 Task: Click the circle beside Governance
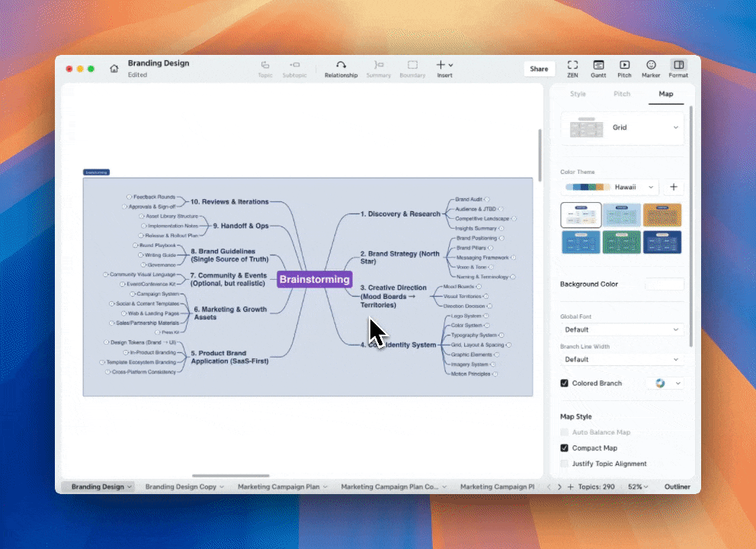click(x=143, y=265)
